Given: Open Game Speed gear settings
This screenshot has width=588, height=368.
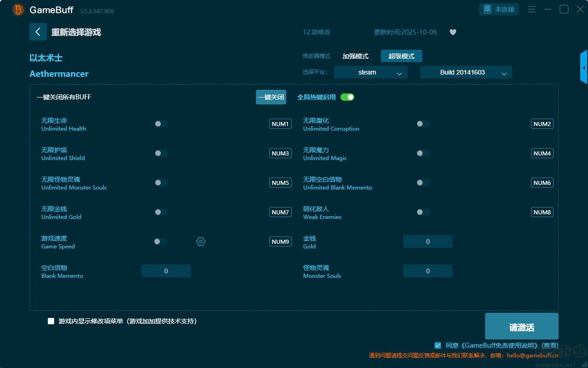Looking at the screenshot, I should tap(201, 241).
